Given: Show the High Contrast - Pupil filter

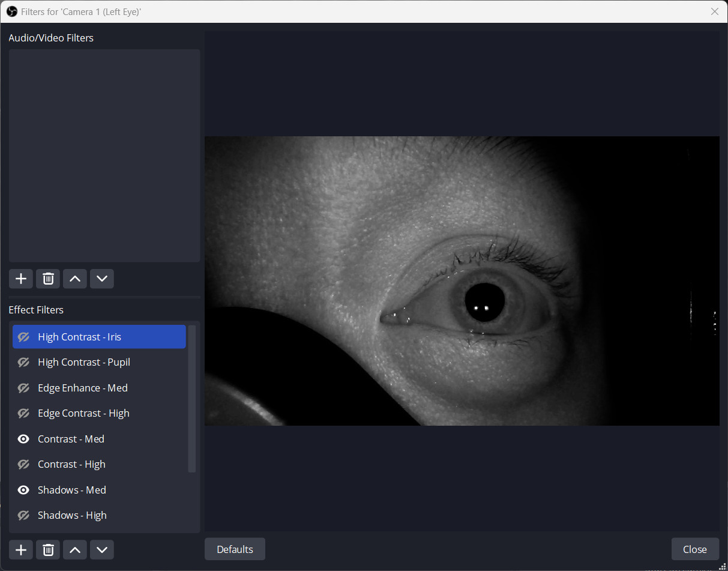Looking at the screenshot, I should (x=23, y=362).
